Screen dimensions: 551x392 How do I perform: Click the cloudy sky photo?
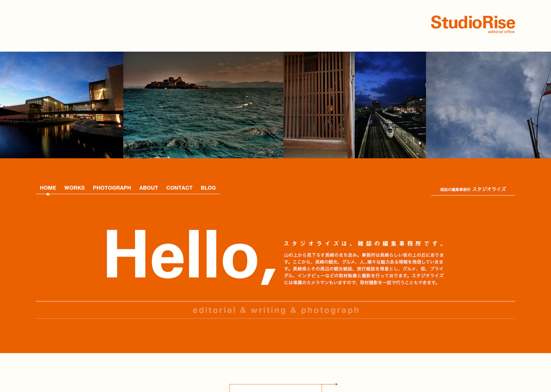(488, 105)
